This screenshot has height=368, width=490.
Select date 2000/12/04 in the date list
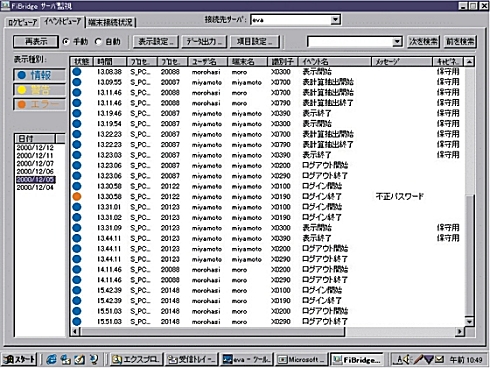tap(35, 188)
